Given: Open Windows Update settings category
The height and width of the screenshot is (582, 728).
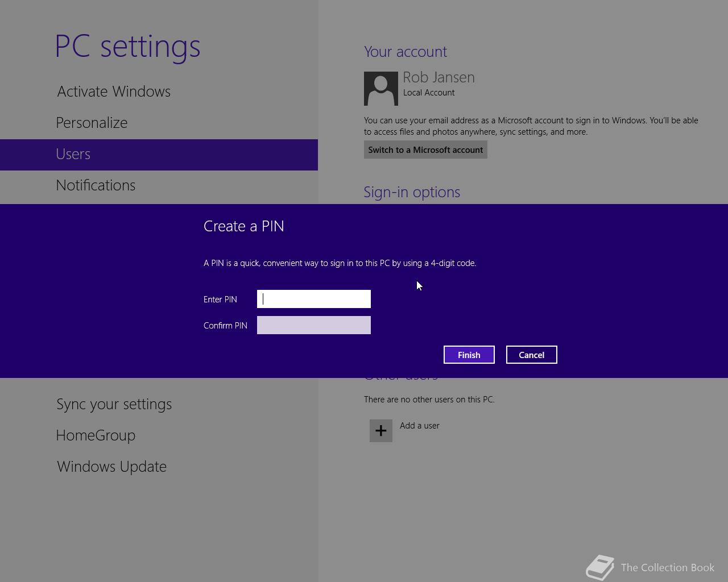Looking at the screenshot, I should tap(111, 467).
